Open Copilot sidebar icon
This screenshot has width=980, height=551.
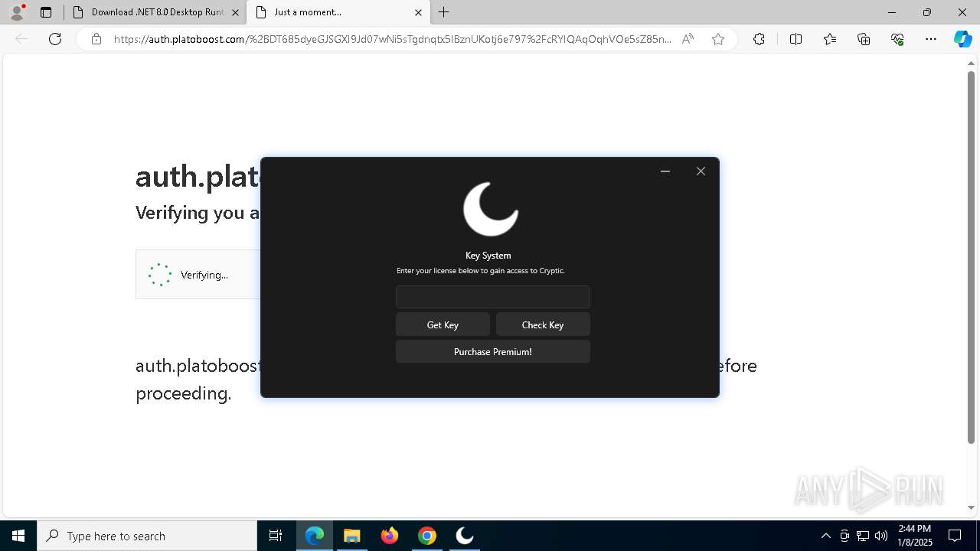click(962, 39)
